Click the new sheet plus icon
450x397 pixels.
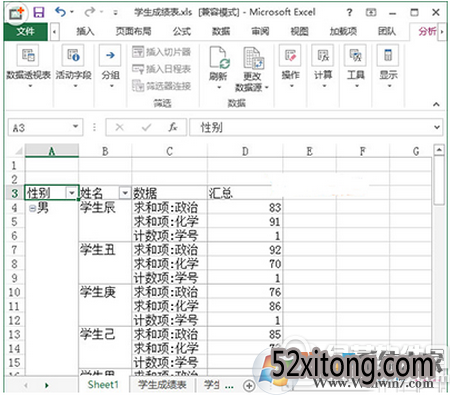[x=249, y=386]
